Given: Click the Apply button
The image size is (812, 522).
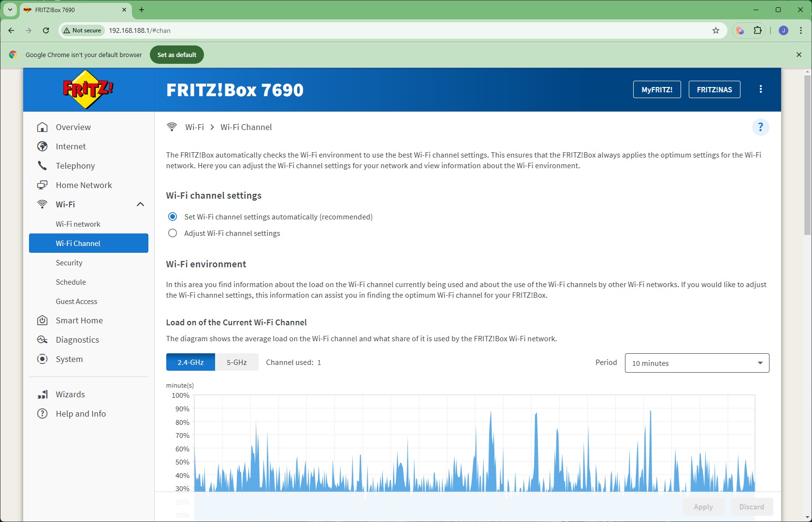Looking at the screenshot, I should tap(703, 507).
